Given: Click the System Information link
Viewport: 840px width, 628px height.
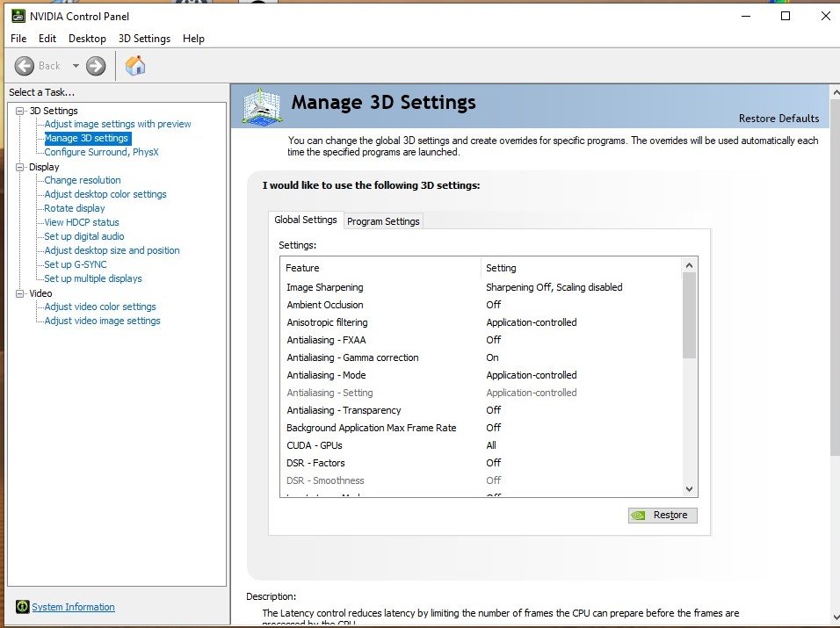Looking at the screenshot, I should [x=73, y=607].
